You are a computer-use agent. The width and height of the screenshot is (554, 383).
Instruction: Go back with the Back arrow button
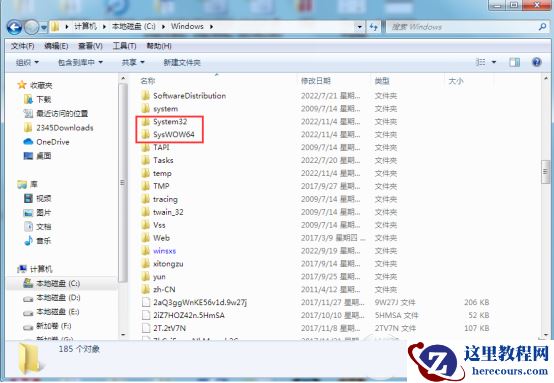[x=14, y=27]
